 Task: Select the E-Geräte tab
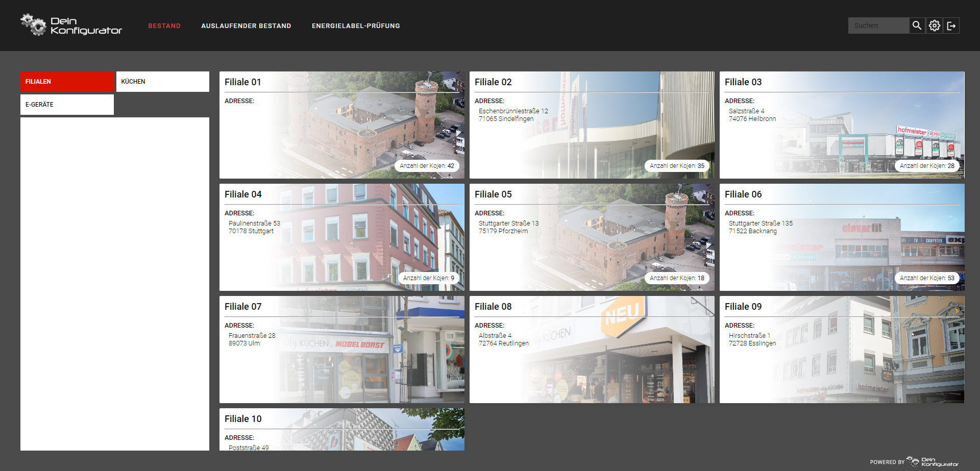(67, 105)
